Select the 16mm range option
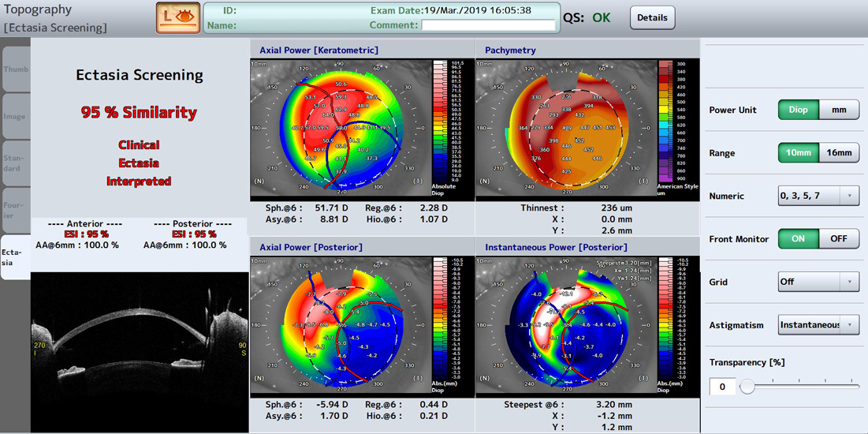This screenshot has width=868, height=434. pyautogui.click(x=839, y=153)
